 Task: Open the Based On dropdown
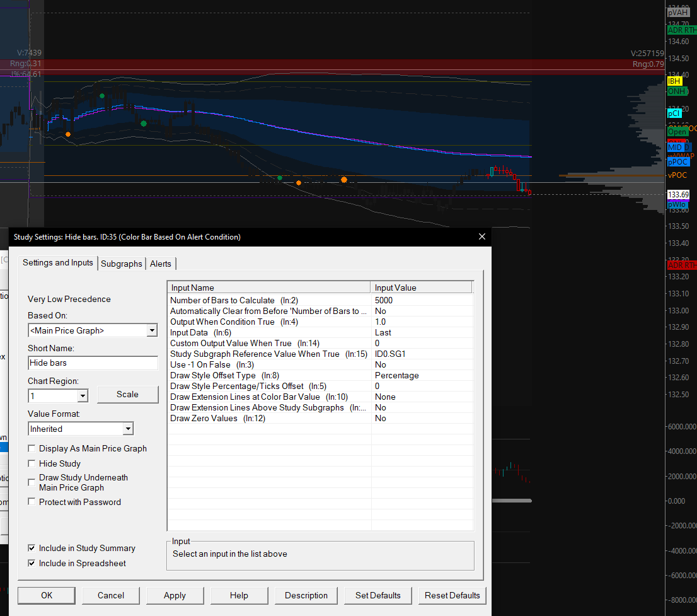pos(151,330)
